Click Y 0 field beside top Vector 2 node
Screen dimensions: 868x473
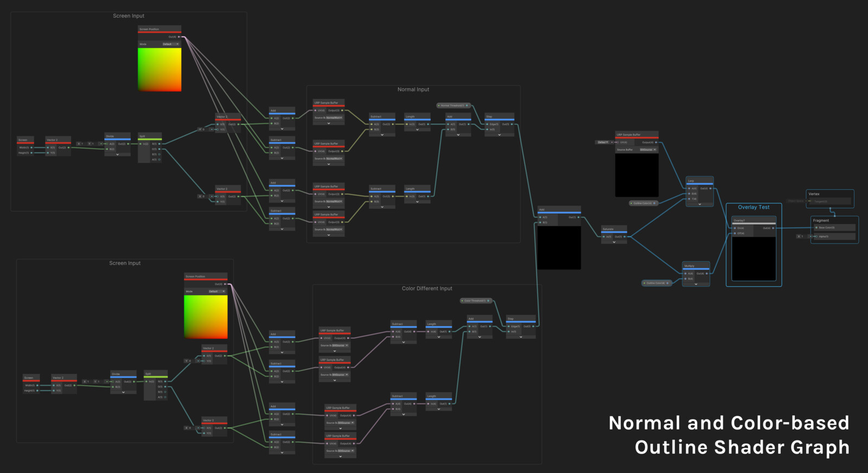pyautogui.click(x=202, y=129)
